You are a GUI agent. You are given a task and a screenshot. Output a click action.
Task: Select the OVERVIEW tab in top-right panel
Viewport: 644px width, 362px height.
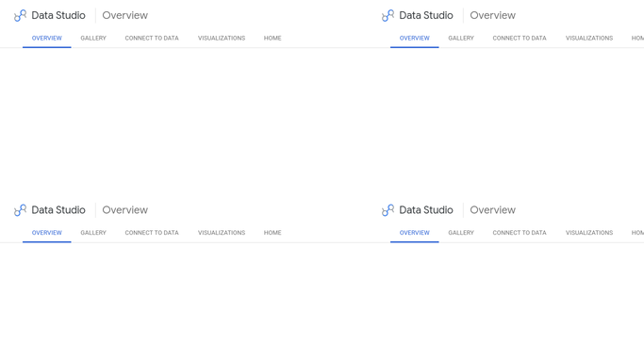tap(415, 38)
